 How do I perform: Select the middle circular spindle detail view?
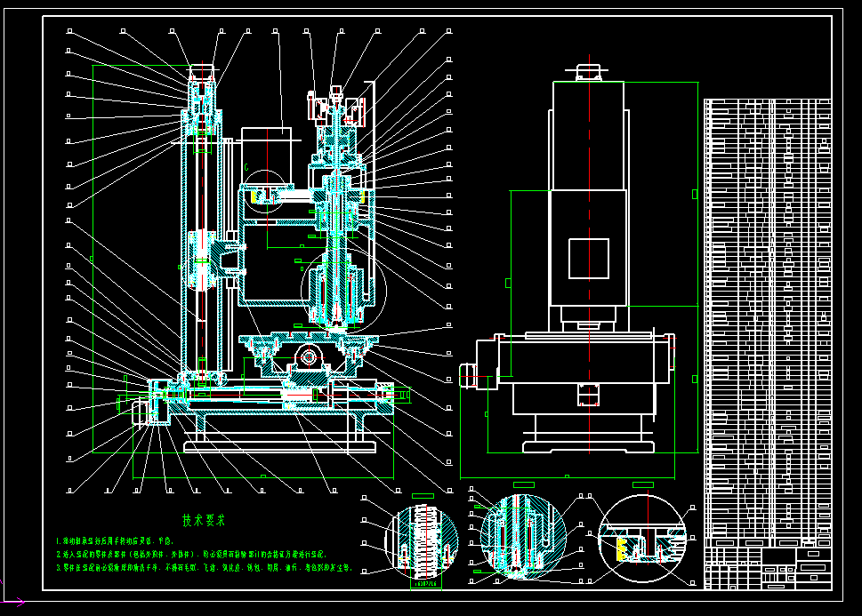pyautogui.click(x=523, y=536)
